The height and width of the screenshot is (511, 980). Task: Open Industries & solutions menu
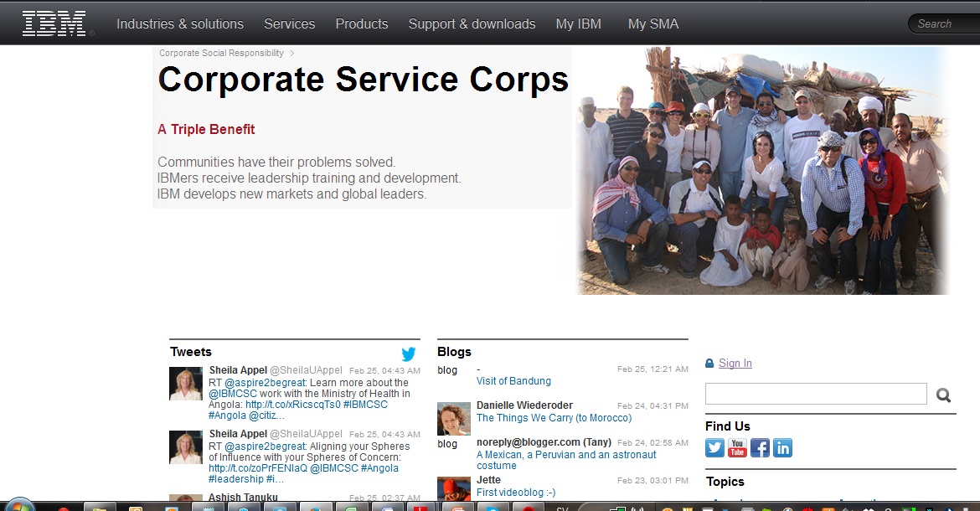(x=180, y=23)
